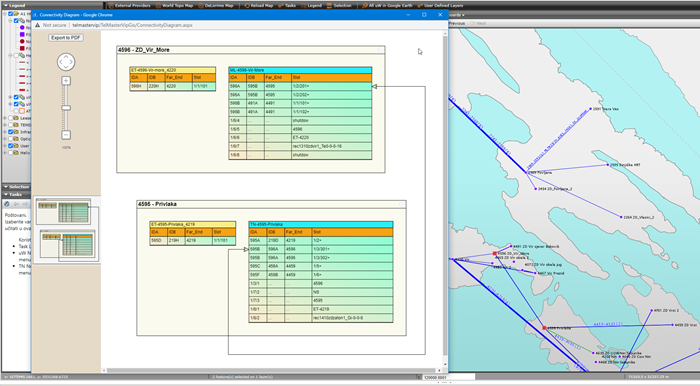This screenshot has height=386, width=700.
Task: Open External Providers in the GIS toolbar
Action: tap(129, 6)
